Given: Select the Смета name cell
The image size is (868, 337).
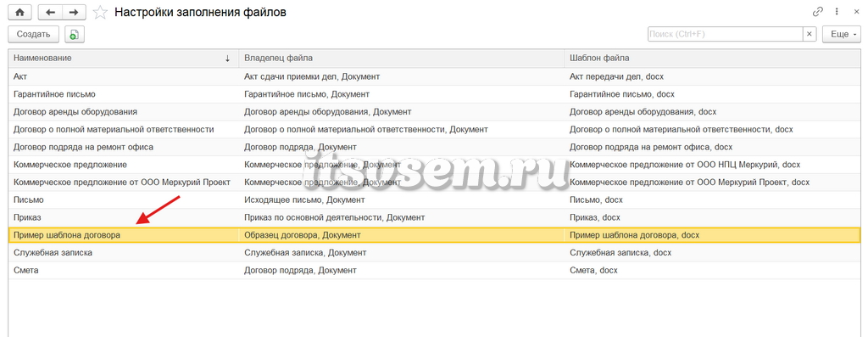Looking at the screenshot, I should (x=25, y=270).
